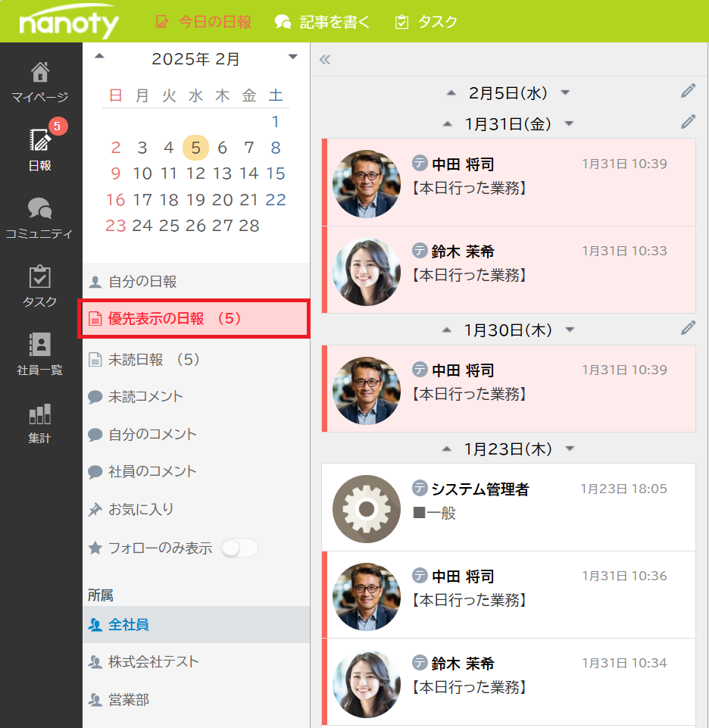Click timestamp 1月23日 18:05
This screenshot has height=728, width=709.
tap(623, 489)
